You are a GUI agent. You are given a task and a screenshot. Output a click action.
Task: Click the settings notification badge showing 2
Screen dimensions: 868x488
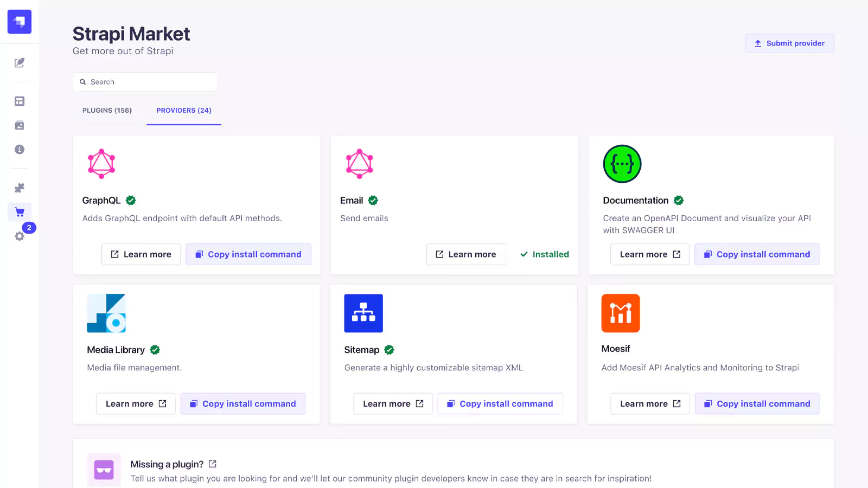point(29,228)
